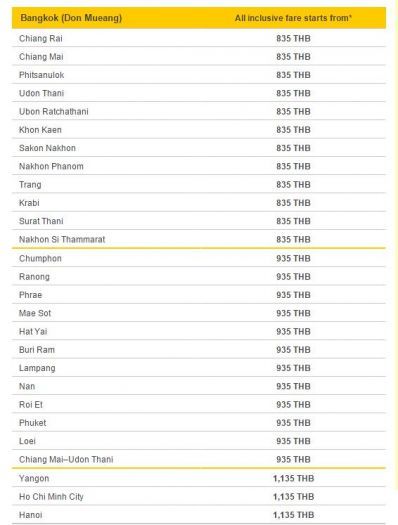Image resolution: width=398 pixels, height=525 pixels.
Task: Click Sakon Nakhon in the list
Action: (48, 148)
